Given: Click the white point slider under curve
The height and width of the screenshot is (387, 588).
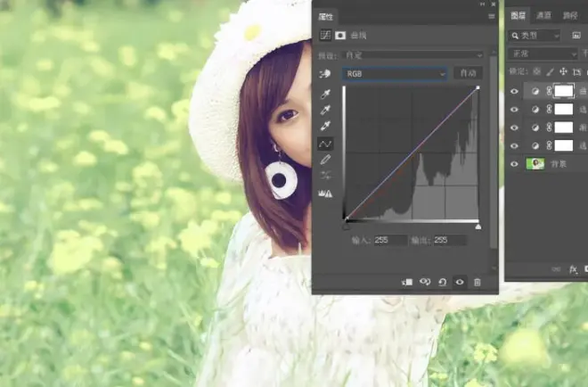Looking at the screenshot, I should pos(478,227).
